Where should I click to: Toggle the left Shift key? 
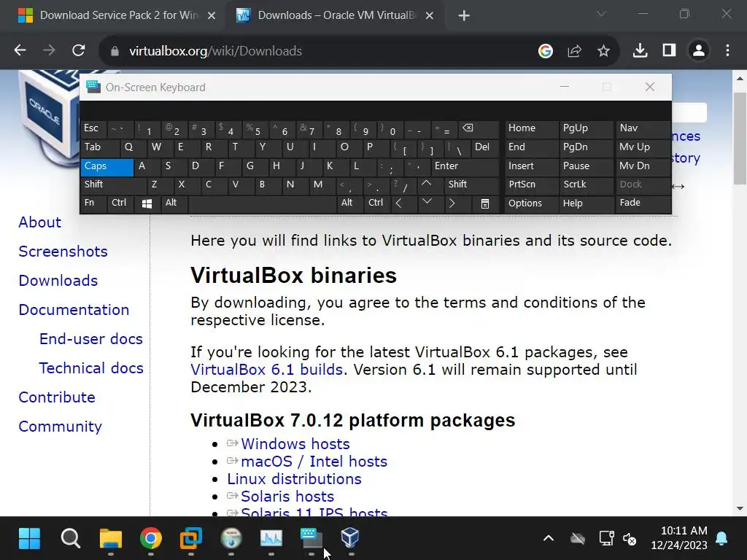pyautogui.click(x=113, y=184)
